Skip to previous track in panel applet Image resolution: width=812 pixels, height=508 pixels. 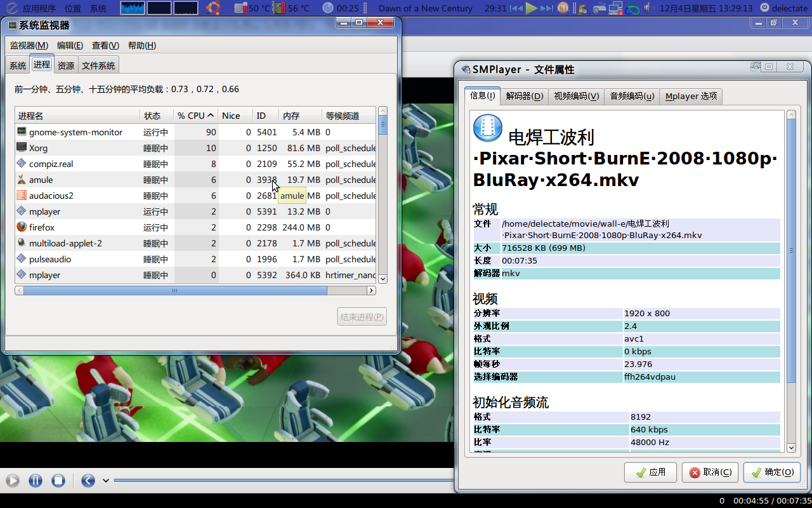click(516, 8)
